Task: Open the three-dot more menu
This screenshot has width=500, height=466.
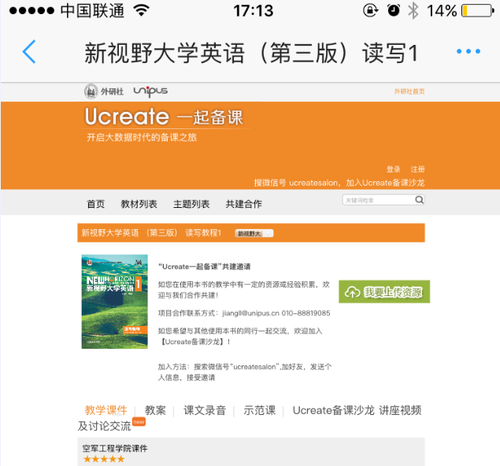Action: pyautogui.click(x=468, y=51)
